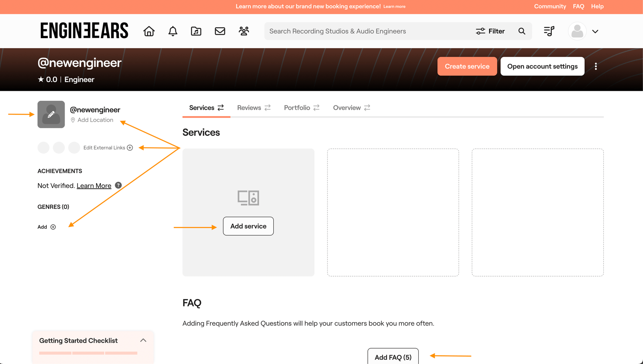The height and width of the screenshot is (364, 643).
Task: Navigate home using the house icon
Action: tap(148, 31)
